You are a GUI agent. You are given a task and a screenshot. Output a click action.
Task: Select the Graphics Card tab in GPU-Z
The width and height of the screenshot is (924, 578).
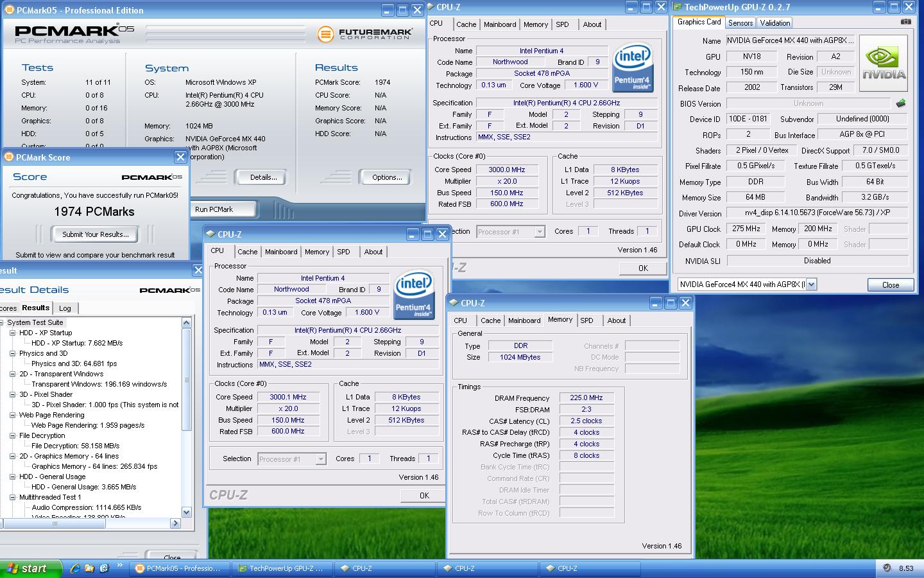(x=699, y=22)
